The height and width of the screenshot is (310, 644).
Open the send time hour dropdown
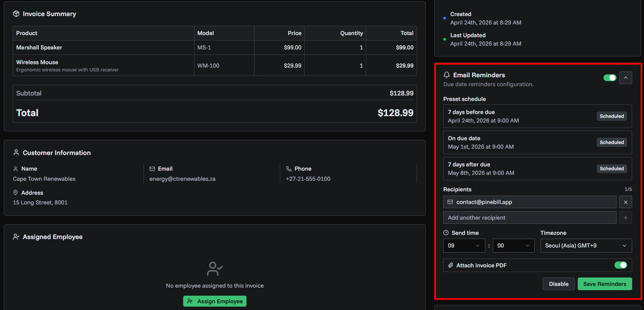464,245
